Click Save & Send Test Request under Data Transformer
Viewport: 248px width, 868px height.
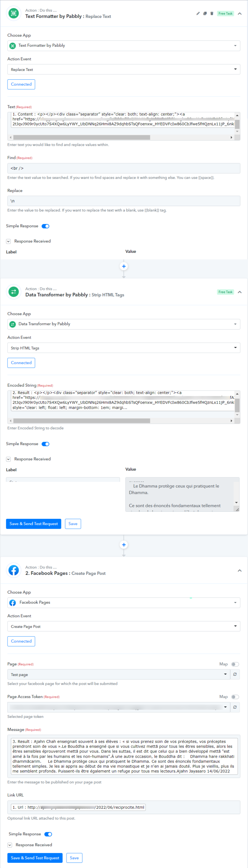coord(34,524)
